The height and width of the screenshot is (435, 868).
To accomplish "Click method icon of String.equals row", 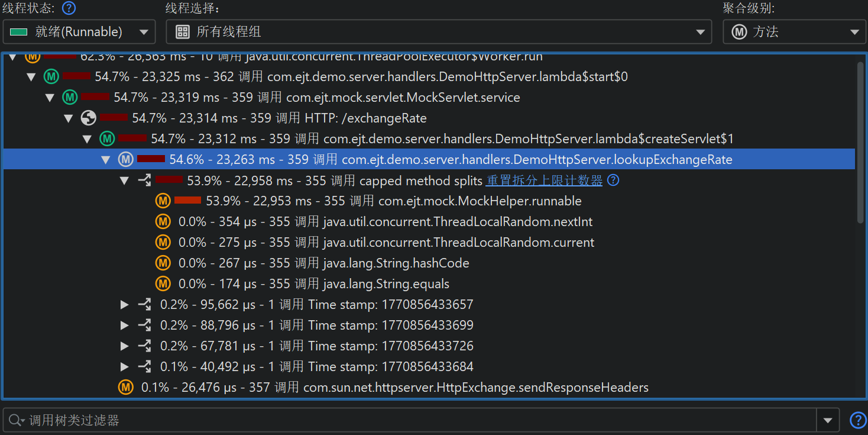I will 163,283.
